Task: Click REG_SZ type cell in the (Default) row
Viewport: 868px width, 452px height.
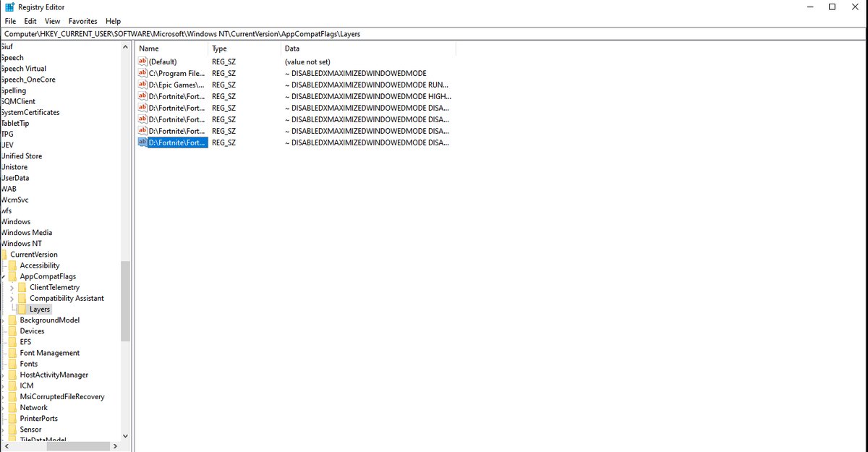Action: [x=224, y=62]
